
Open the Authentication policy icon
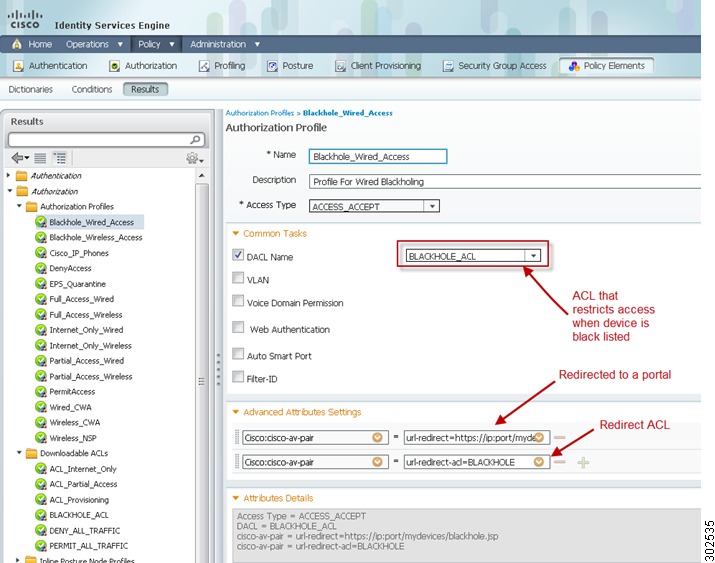(x=18, y=66)
